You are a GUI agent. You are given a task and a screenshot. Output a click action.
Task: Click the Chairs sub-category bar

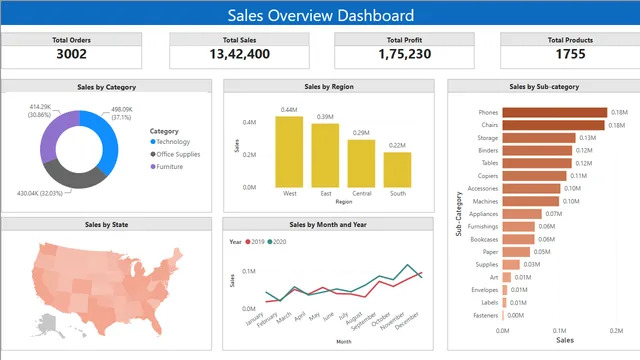click(x=553, y=125)
